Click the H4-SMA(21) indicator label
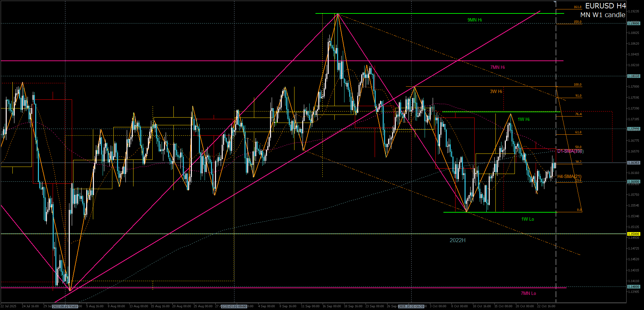644x310 pixels. click(569, 177)
